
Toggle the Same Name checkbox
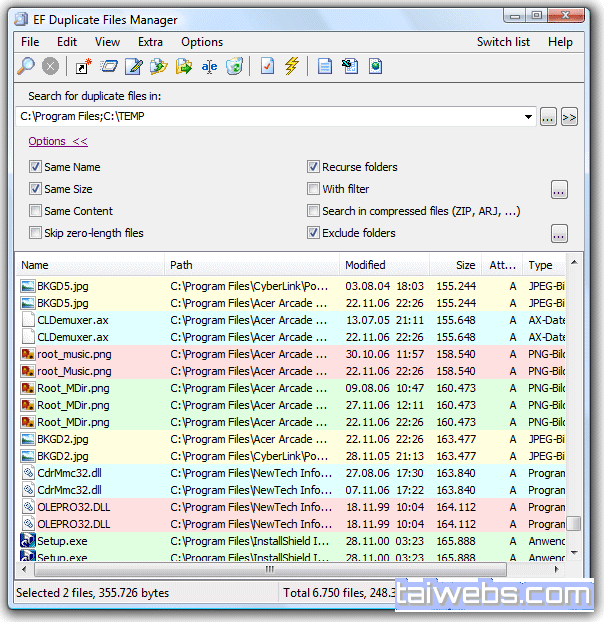tap(36, 167)
